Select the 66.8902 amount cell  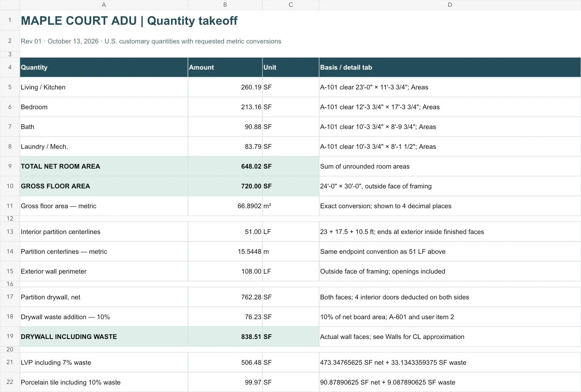tap(225, 206)
